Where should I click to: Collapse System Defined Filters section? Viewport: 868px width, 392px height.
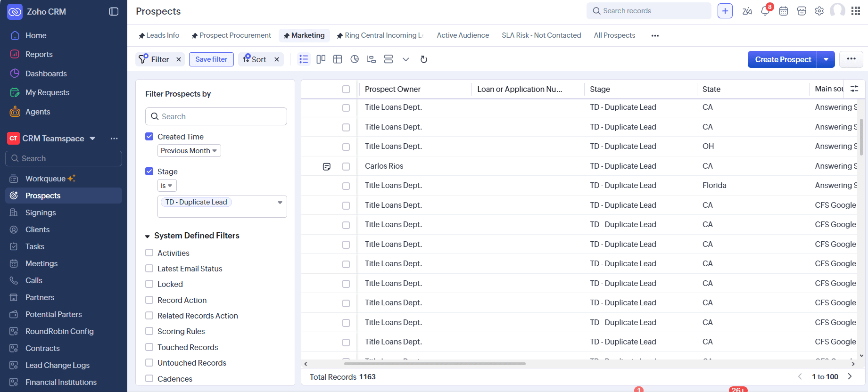148,236
